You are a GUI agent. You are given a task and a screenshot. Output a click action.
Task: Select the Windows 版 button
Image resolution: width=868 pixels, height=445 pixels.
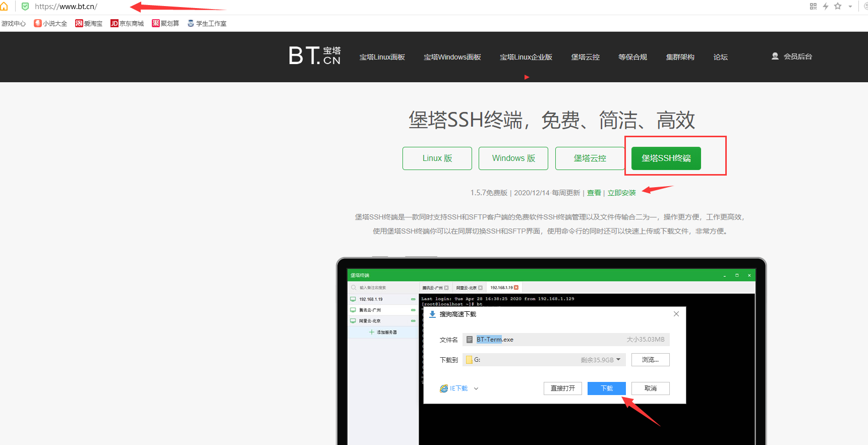513,158
